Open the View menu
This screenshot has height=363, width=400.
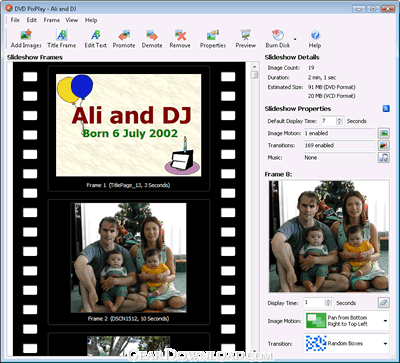(x=72, y=20)
